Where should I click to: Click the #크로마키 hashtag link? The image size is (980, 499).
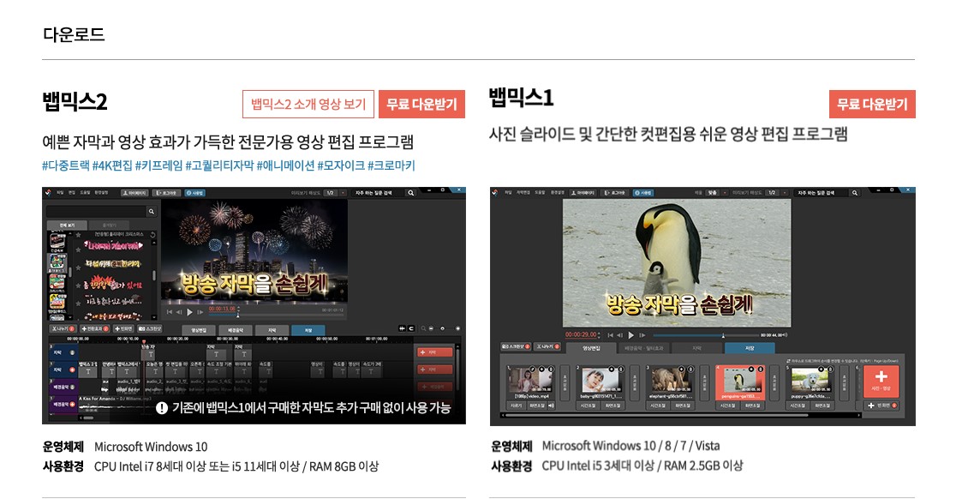(x=391, y=165)
